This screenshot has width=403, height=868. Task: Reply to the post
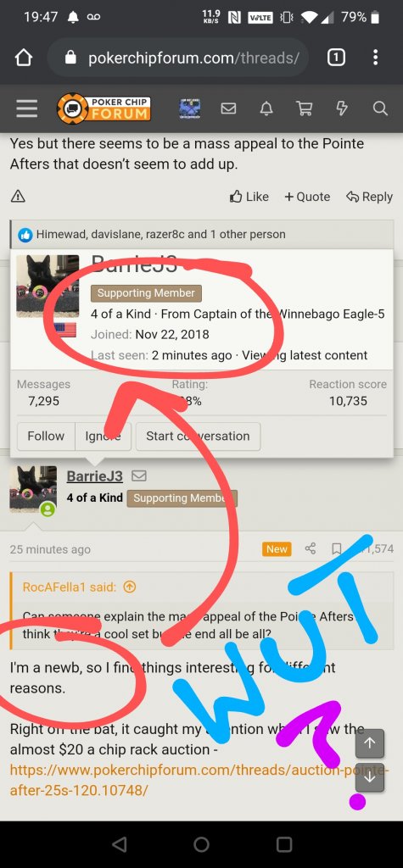(x=369, y=197)
